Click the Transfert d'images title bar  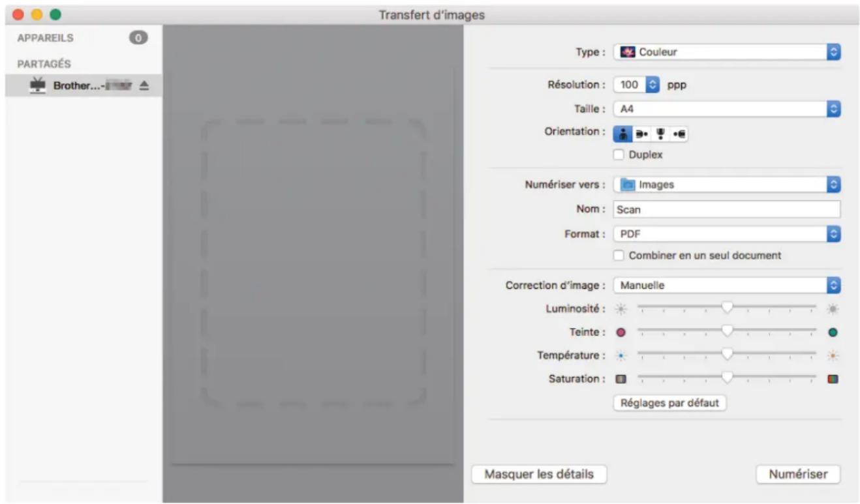point(432,14)
